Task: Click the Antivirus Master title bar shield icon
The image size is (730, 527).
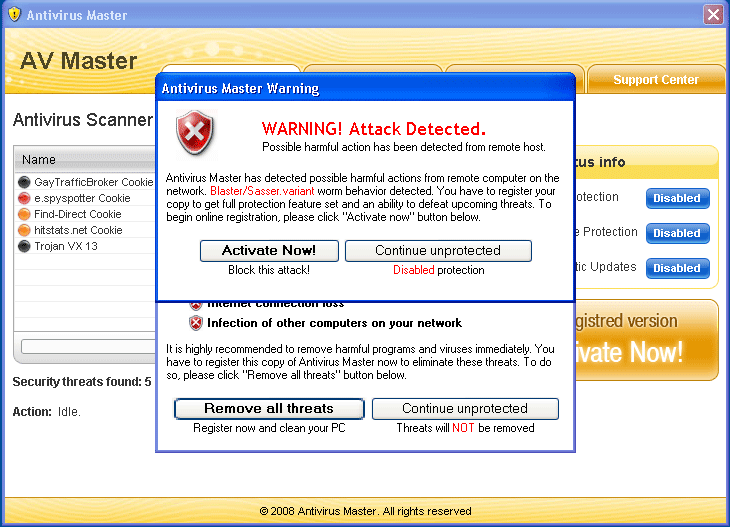Action: 14,15
